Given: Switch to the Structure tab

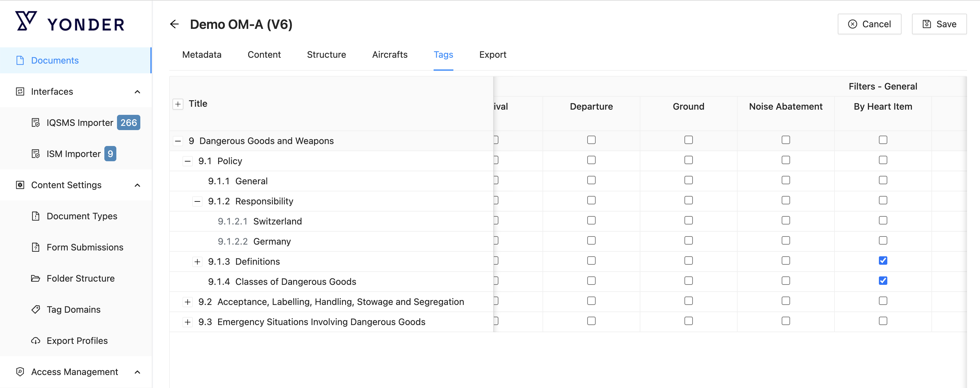Looking at the screenshot, I should [326, 55].
